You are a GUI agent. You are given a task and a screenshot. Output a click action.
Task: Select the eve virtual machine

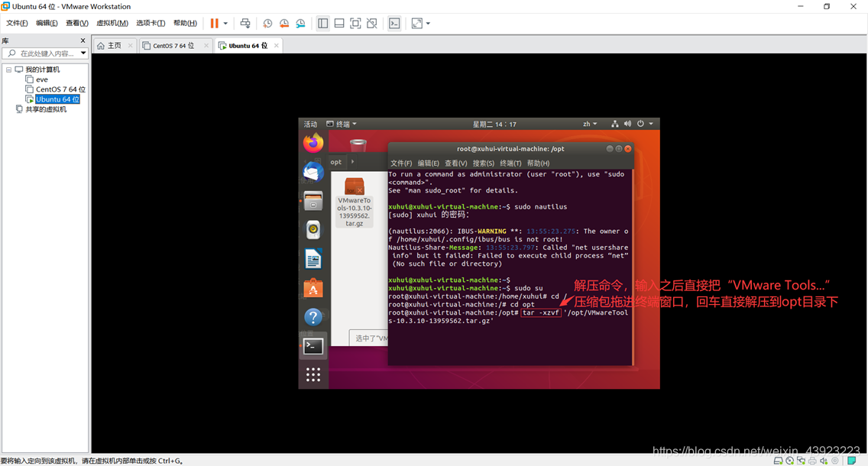tap(41, 79)
